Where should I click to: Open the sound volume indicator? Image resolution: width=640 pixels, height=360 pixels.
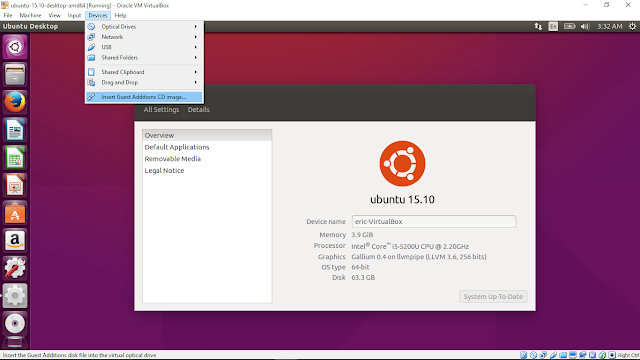pyautogui.click(x=585, y=27)
